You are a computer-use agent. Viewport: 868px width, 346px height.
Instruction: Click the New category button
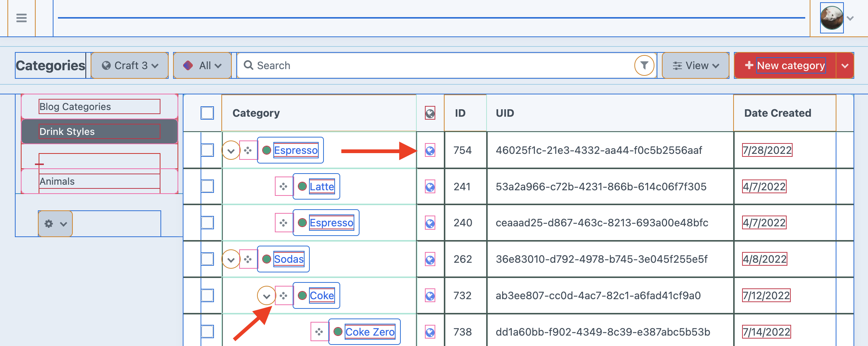[x=786, y=65]
